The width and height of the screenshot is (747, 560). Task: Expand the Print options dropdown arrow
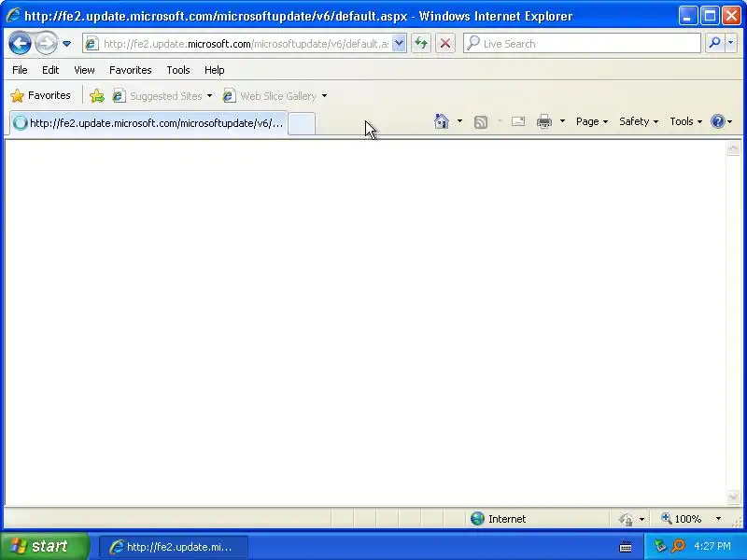point(563,121)
